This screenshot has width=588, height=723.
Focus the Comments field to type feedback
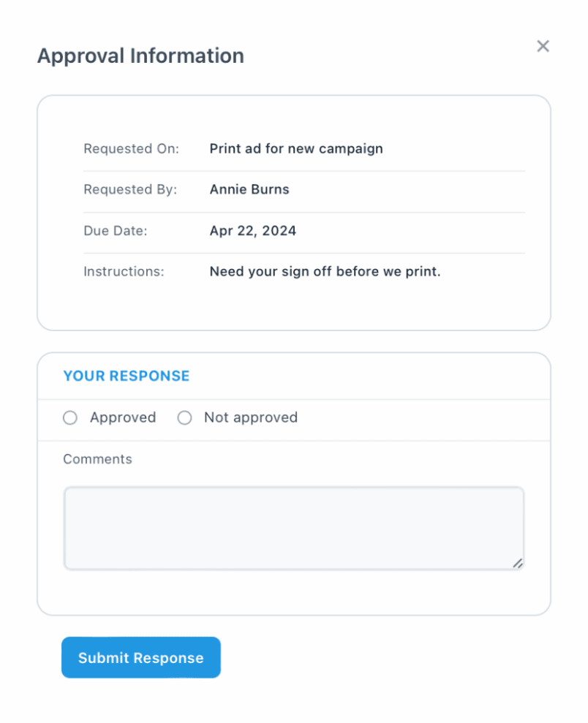pyautogui.click(x=293, y=527)
